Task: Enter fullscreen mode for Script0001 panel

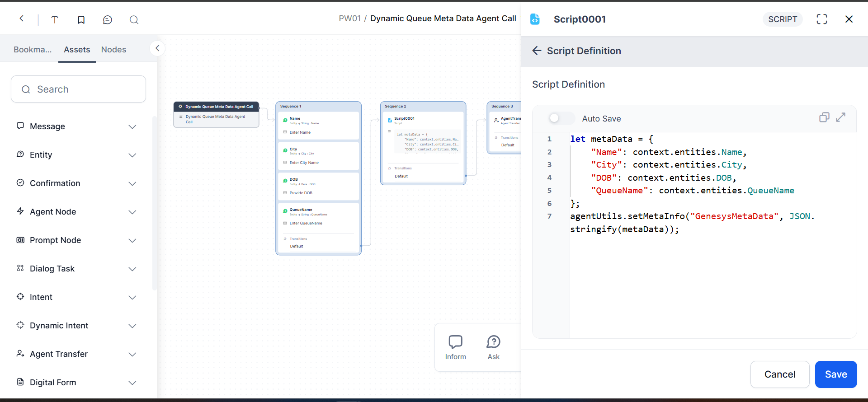Action: pos(821,19)
